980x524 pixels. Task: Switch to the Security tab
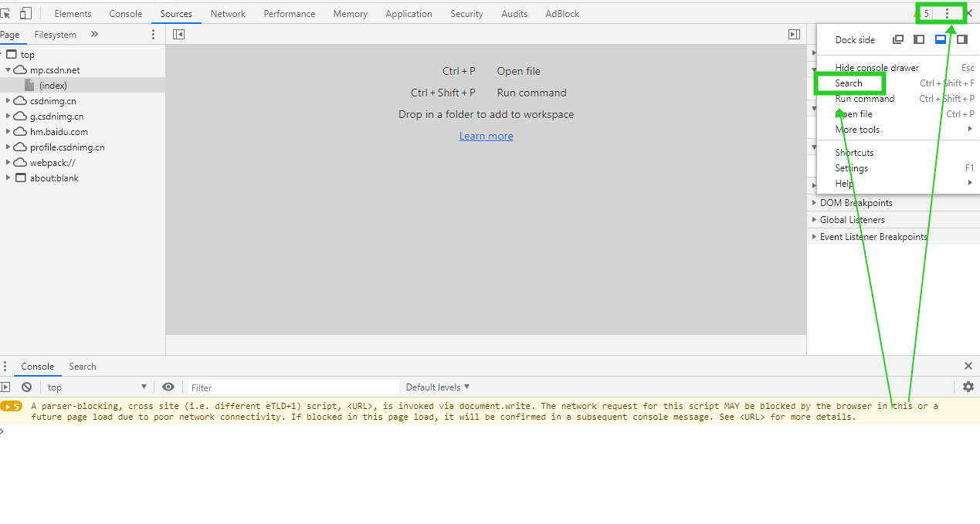[466, 13]
